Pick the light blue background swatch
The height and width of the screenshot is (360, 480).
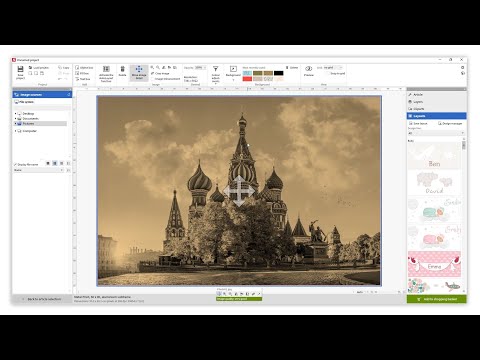point(247,73)
